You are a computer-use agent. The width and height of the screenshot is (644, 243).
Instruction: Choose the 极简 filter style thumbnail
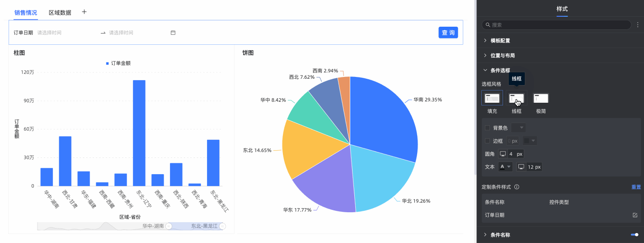(x=541, y=98)
